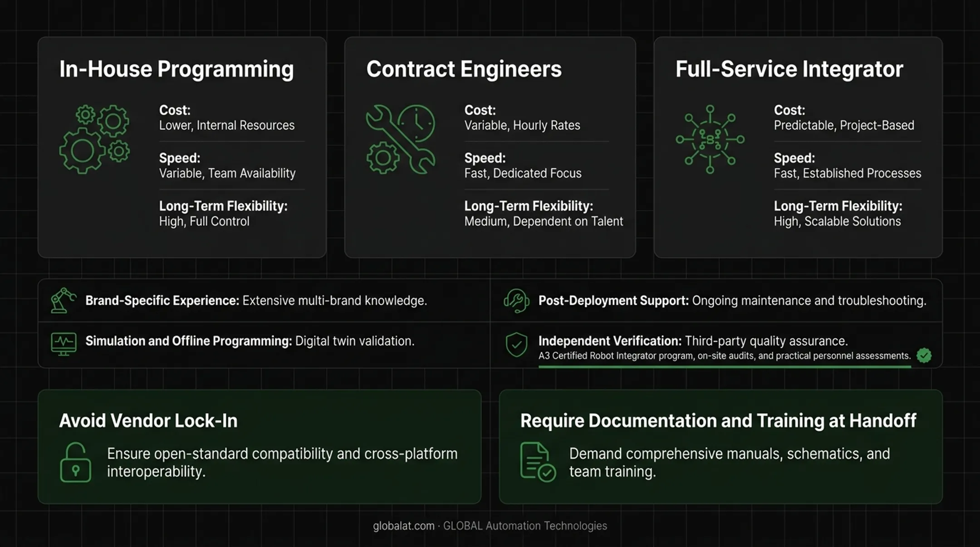Viewport: 980px width, 547px height.
Task: Click the comprehensive manuals description text
Action: (730, 463)
